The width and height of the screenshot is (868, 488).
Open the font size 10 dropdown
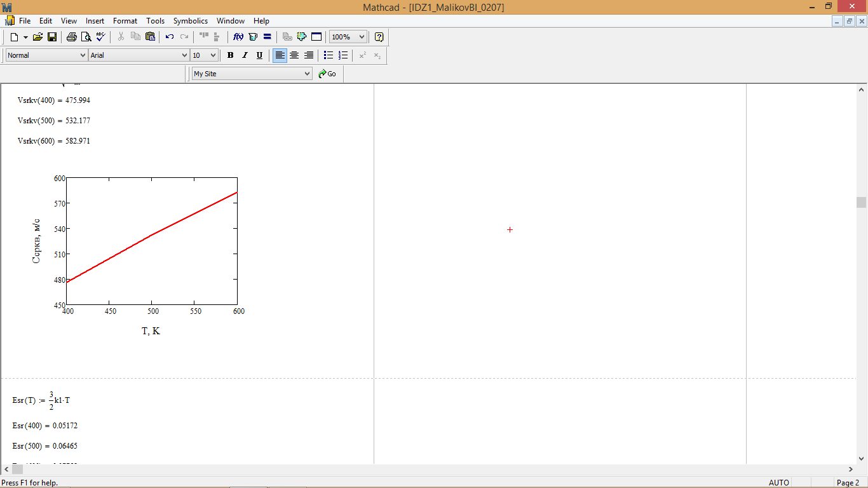coord(213,55)
